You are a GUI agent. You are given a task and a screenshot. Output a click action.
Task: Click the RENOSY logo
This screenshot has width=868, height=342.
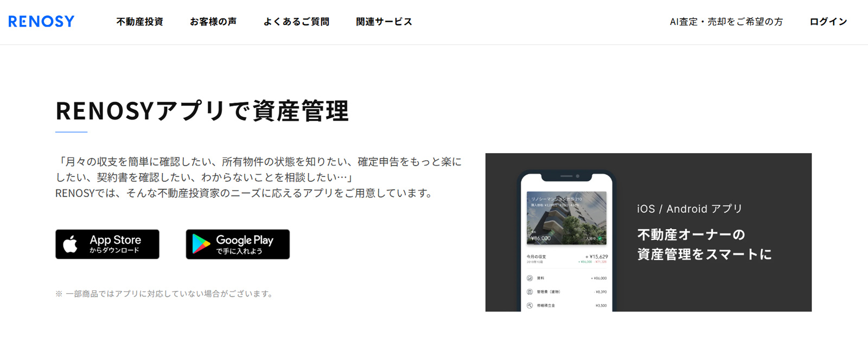(x=41, y=21)
